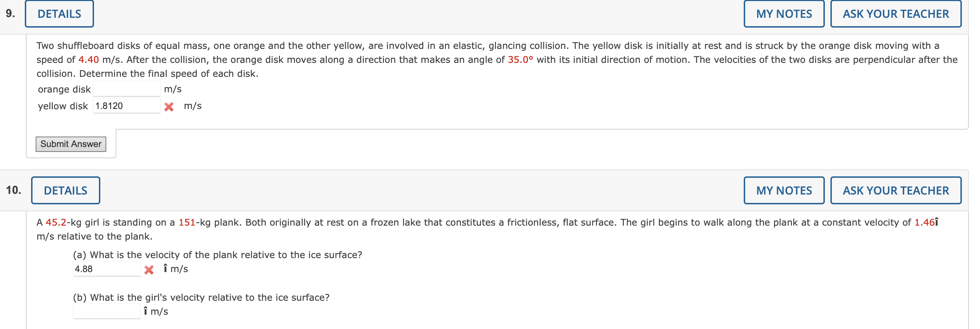Click the red X beside the 4.88 answer

149,269
